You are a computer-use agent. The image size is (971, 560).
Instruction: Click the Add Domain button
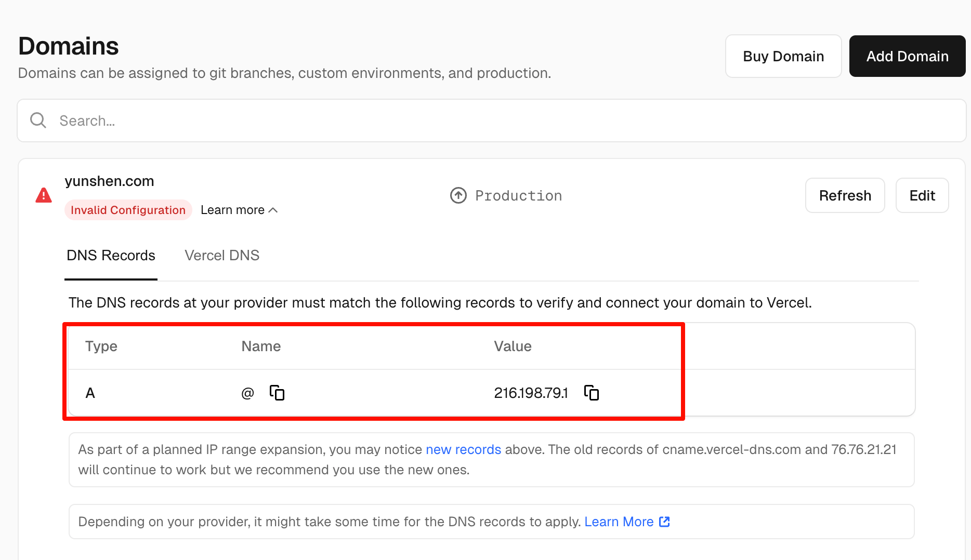(x=907, y=56)
